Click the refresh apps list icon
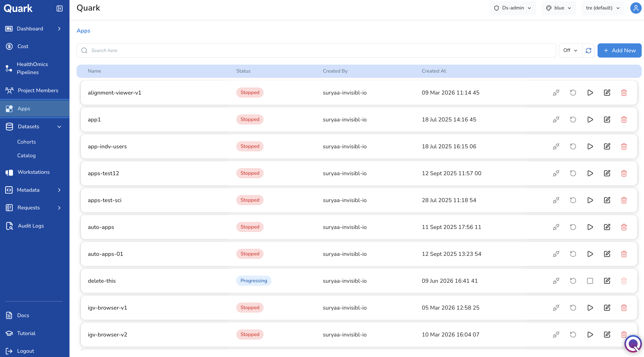The width and height of the screenshot is (644, 357). click(588, 50)
